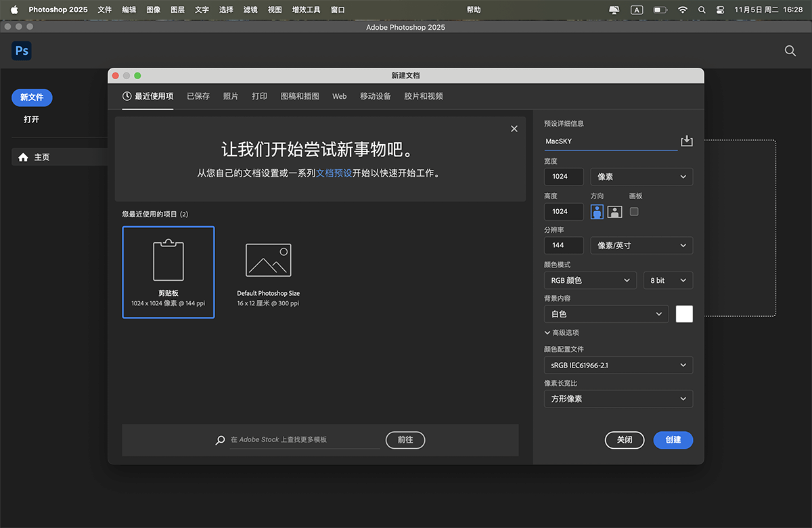Select portrait orientation
The image size is (812, 528).
[x=597, y=212]
